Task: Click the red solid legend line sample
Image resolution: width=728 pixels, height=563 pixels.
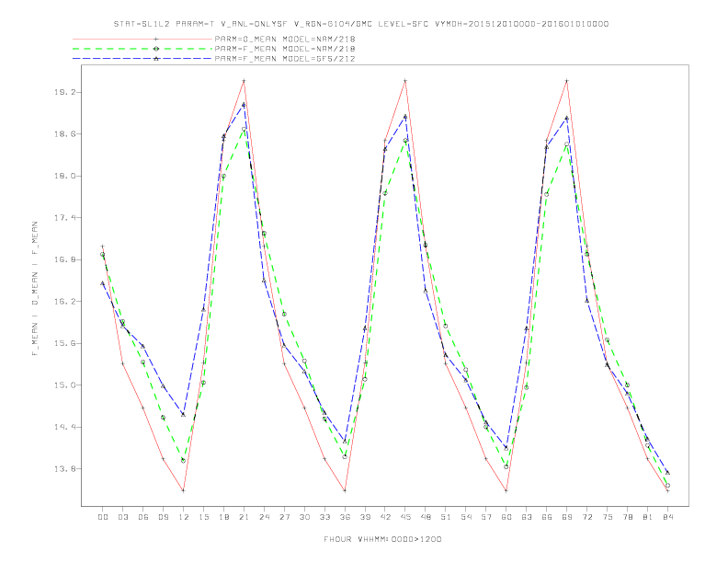Action: (x=142, y=39)
